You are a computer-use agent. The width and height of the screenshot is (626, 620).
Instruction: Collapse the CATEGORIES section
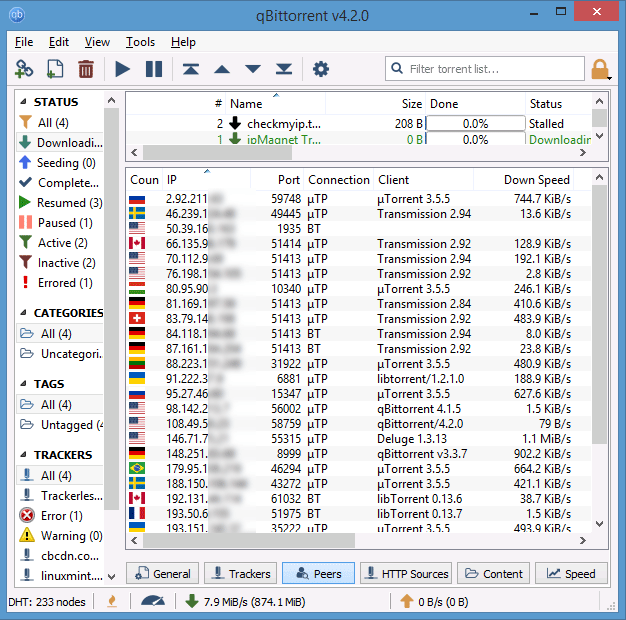click(24, 313)
